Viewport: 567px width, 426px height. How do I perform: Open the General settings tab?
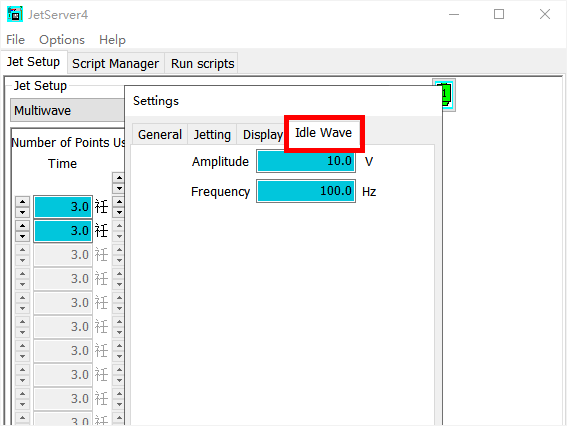pos(160,135)
